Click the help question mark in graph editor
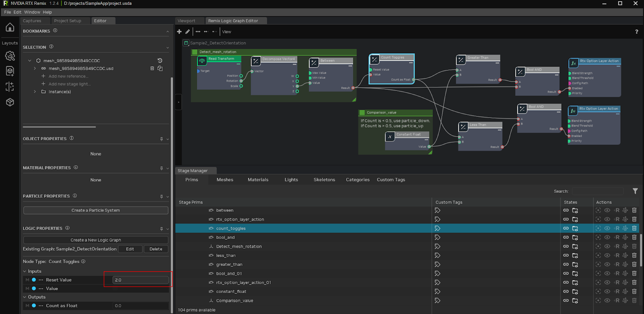The width and height of the screenshot is (644, 314). (x=637, y=31)
